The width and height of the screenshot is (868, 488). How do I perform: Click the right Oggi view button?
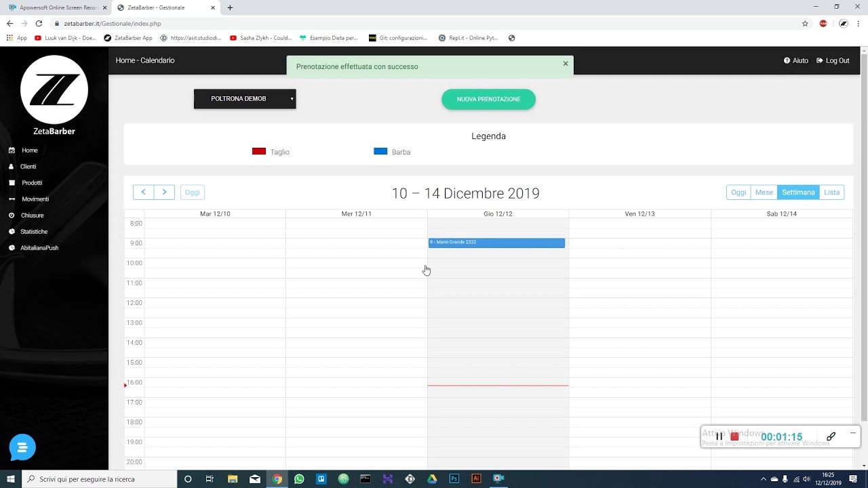coord(738,192)
